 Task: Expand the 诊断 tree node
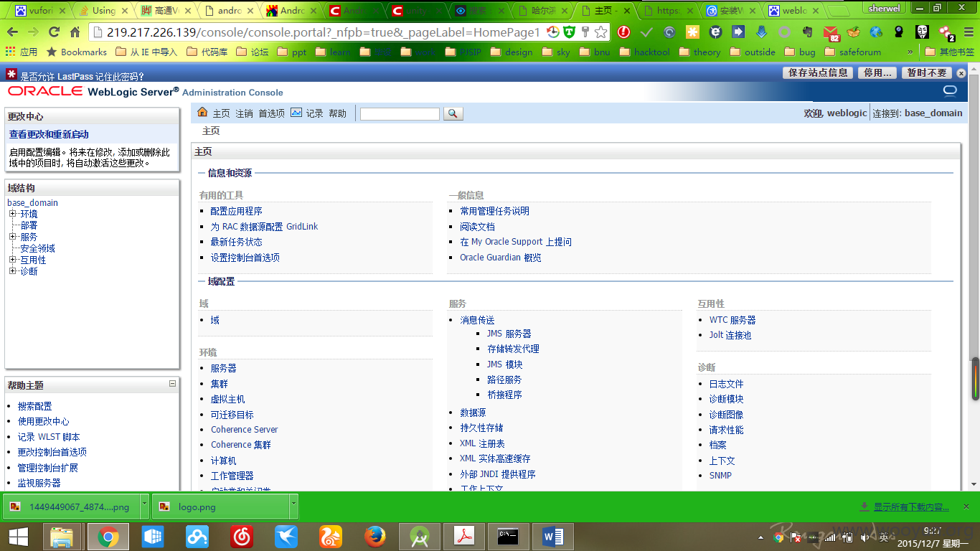click(x=12, y=271)
